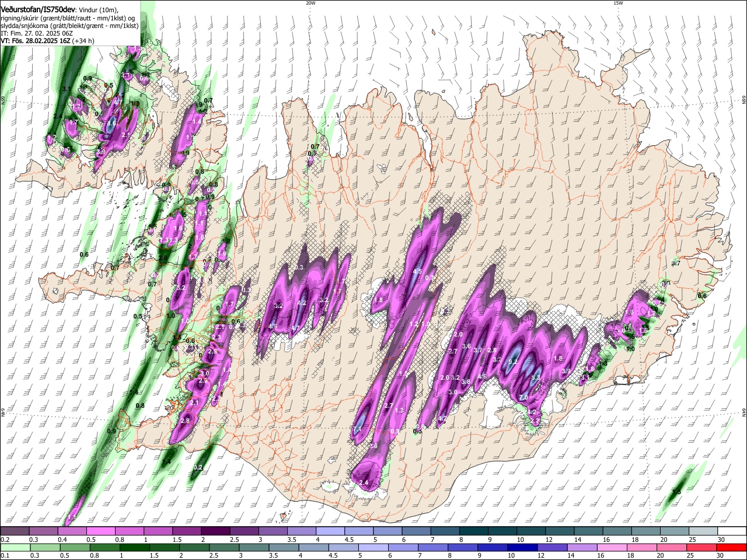Click the slydda/snjókoma legend description line
Viewport: 747px width, 560px height.
69,26
